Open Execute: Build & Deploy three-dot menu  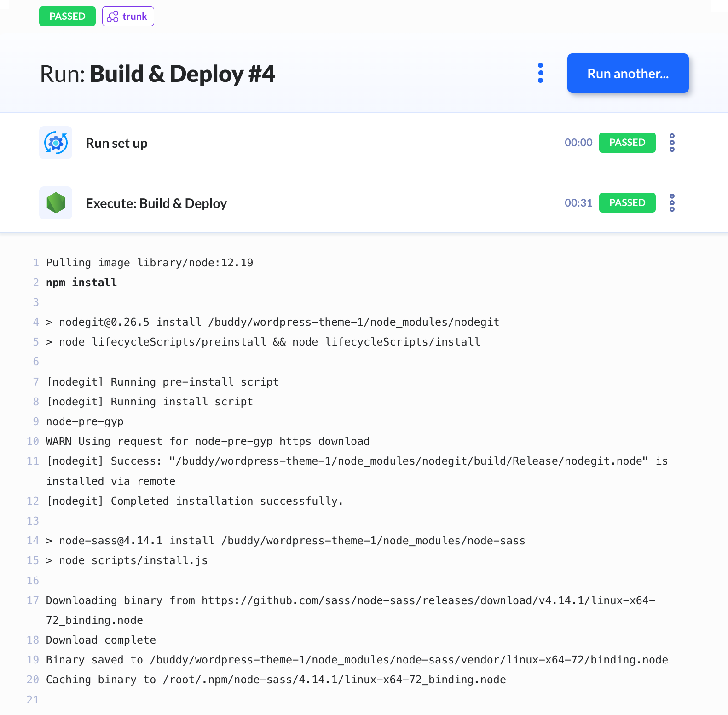point(672,203)
